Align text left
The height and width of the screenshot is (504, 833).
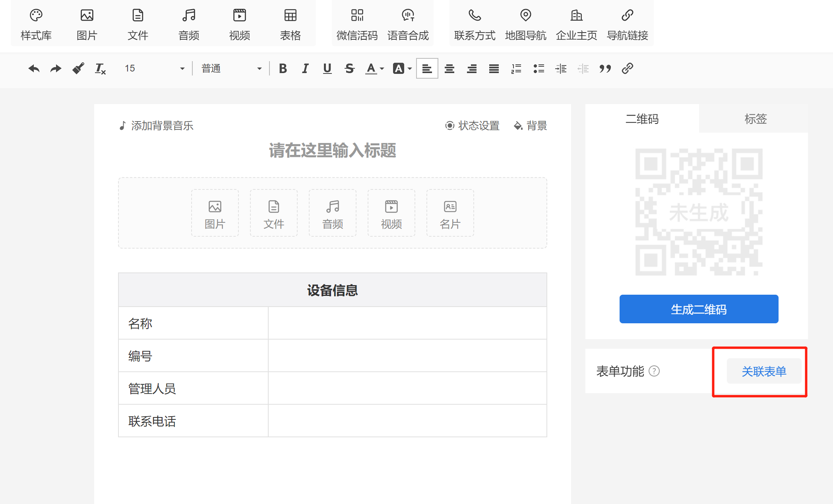click(x=427, y=69)
